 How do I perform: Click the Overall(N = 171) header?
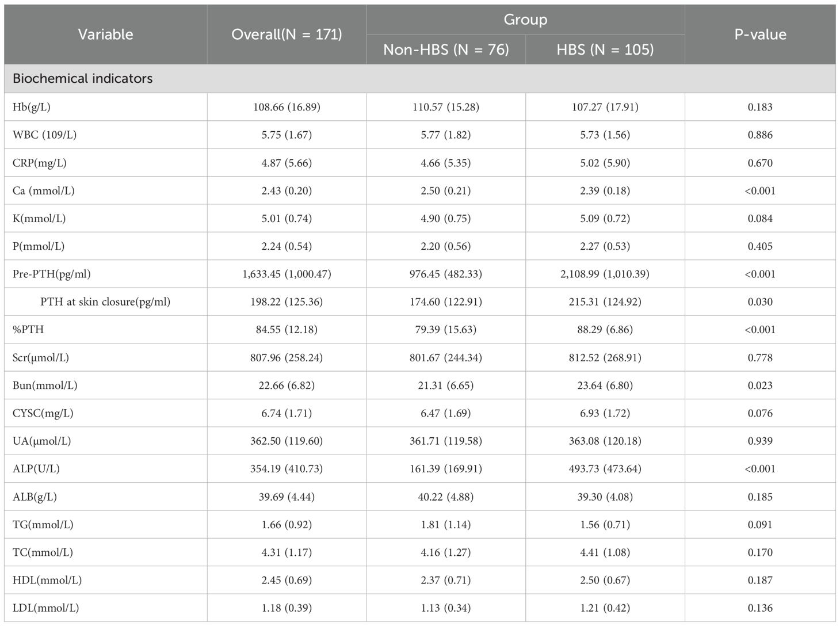(x=287, y=35)
